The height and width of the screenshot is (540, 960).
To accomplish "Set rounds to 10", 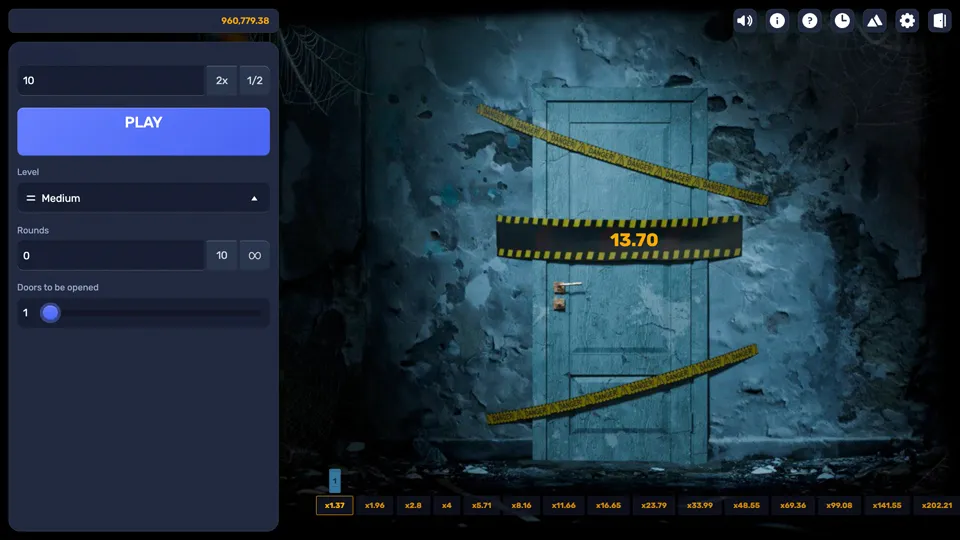I will click(x=222, y=255).
